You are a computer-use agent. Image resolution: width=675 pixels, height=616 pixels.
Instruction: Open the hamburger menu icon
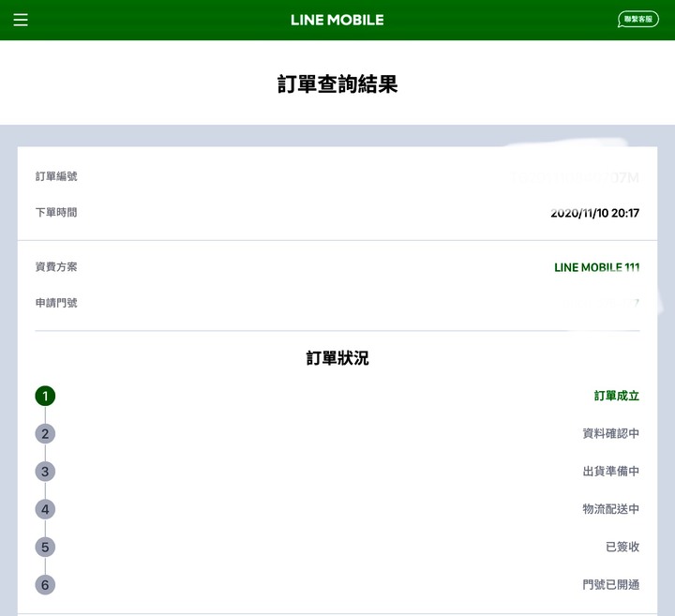(21, 20)
